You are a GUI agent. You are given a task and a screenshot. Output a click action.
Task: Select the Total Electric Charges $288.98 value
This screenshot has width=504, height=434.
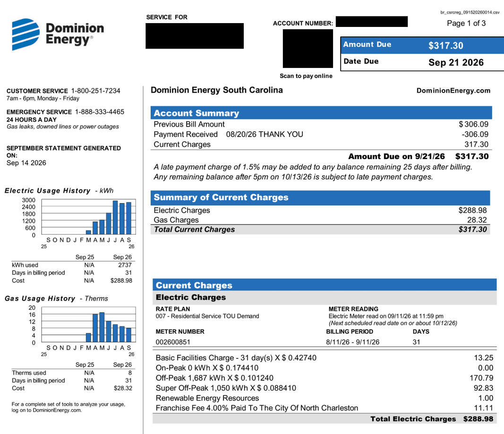coord(478,419)
